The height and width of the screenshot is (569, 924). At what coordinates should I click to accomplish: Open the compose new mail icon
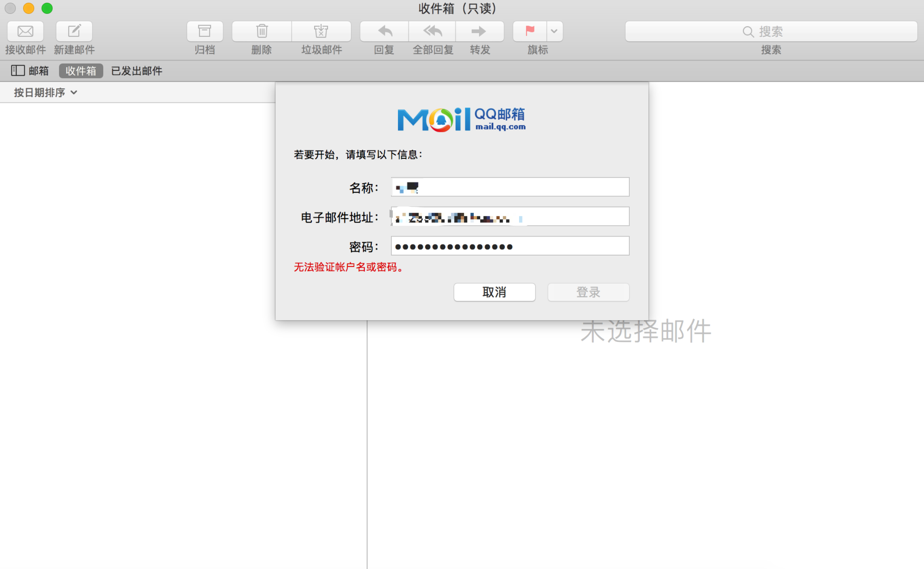(x=74, y=31)
